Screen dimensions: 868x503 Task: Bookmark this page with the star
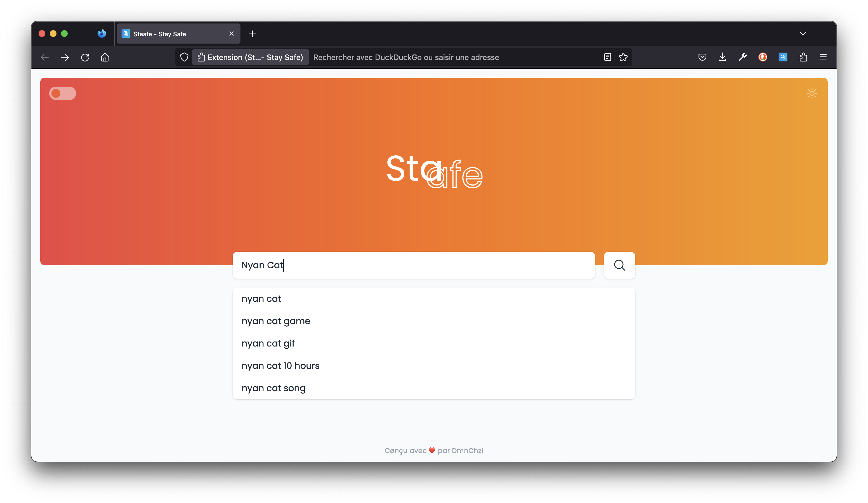[623, 57]
